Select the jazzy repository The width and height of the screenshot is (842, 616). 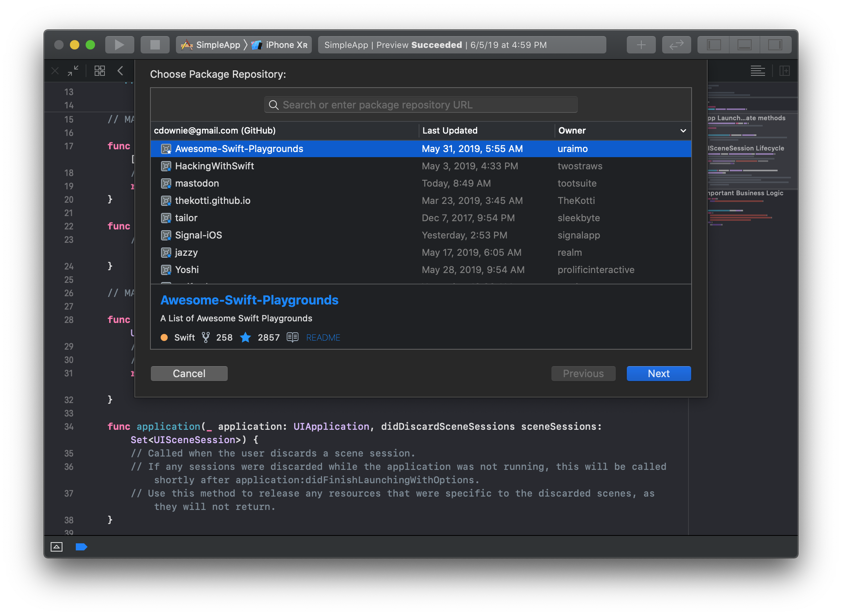[x=421, y=253]
